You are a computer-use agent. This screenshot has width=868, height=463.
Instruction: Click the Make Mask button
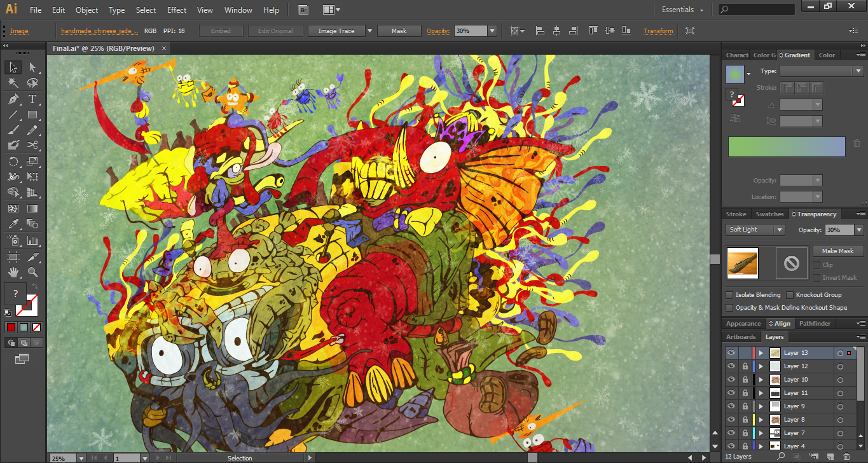(837, 251)
